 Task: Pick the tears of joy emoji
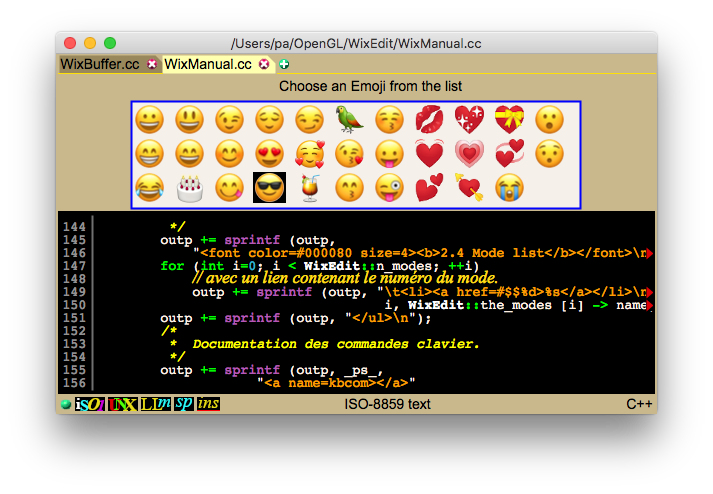click(149, 187)
